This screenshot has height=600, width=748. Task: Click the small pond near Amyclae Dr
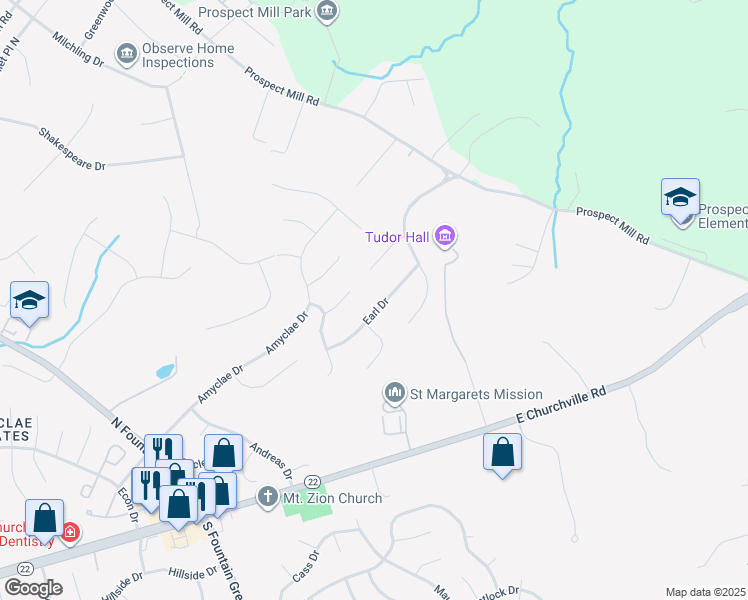pyautogui.click(x=165, y=371)
